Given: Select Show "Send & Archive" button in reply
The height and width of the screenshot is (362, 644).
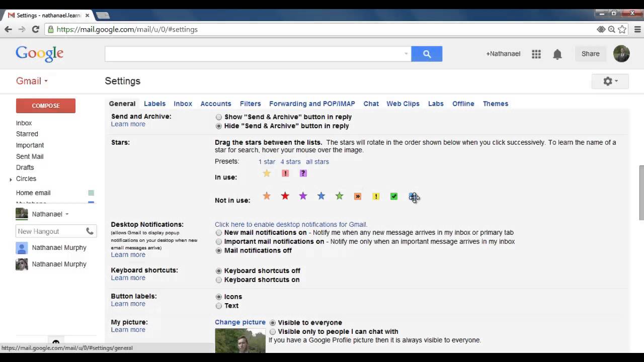Looking at the screenshot, I should [x=219, y=117].
